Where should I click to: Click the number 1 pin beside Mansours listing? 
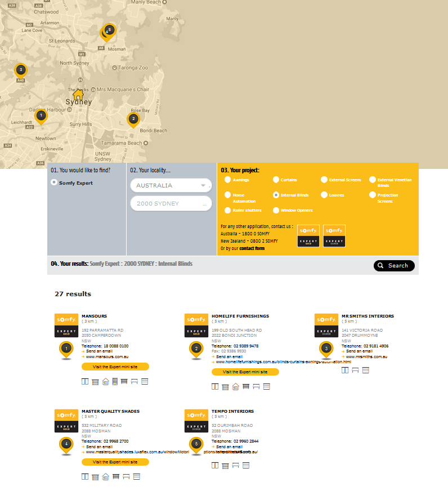(66, 350)
